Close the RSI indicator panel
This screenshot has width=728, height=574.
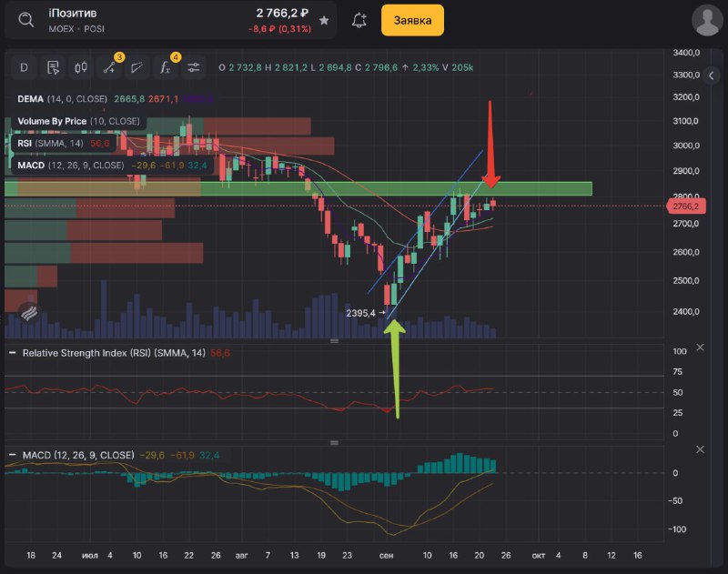pyautogui.click(x=700, y=347)
